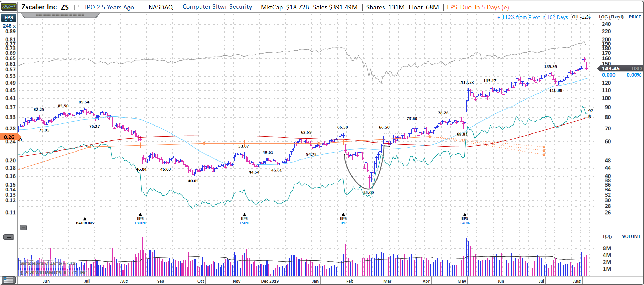Click the +116% from Pivot in 102 Days note
644x285 pixels.
point(532,17)
